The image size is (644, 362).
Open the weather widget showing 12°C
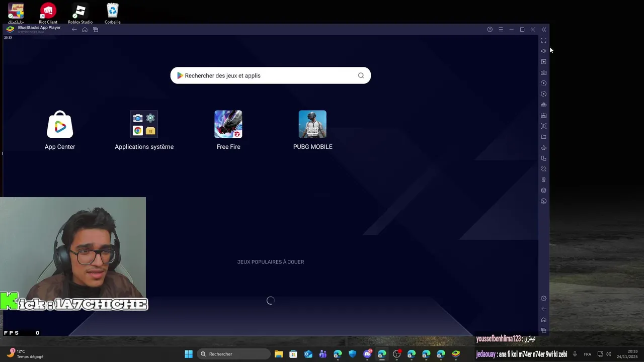click(x=25, y=354)
